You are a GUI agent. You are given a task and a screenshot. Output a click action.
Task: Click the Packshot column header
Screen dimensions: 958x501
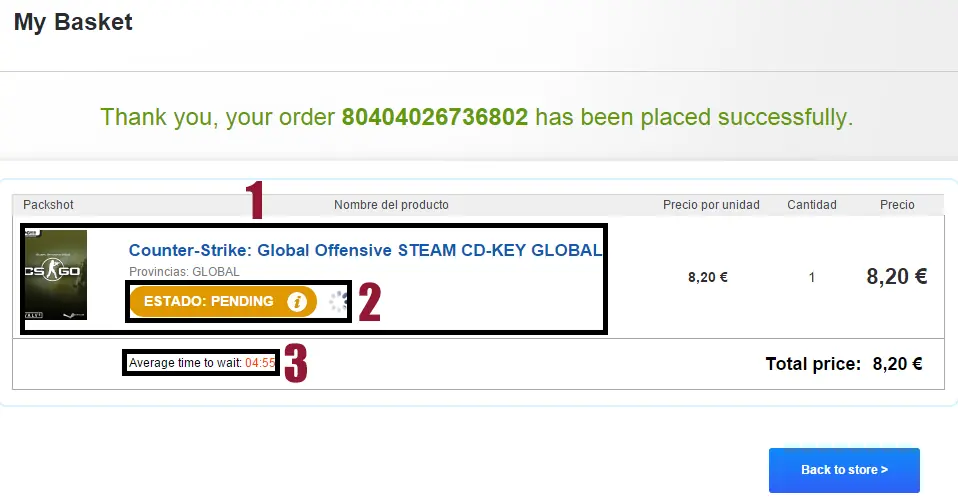pyautogui.click(x=48, y=205)
